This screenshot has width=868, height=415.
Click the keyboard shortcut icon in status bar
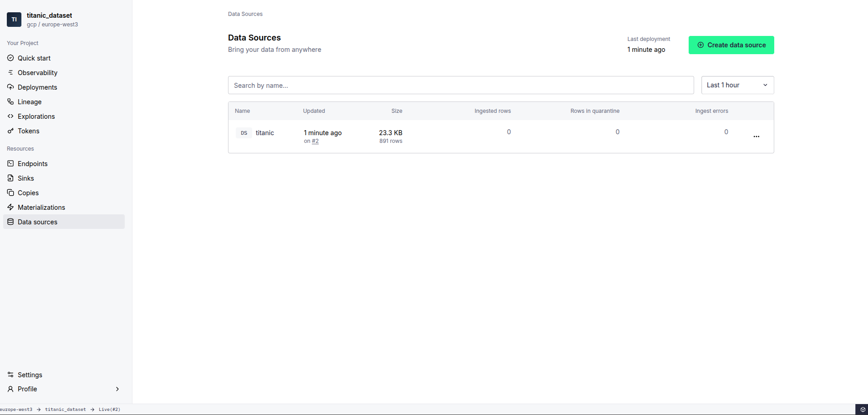click(863, 409)
